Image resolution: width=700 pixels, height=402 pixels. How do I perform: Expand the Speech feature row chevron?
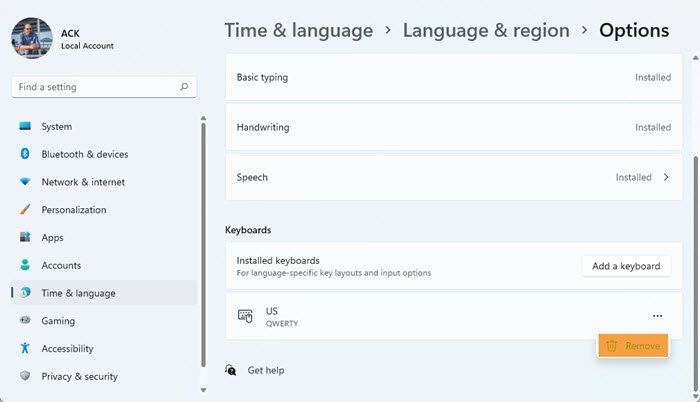click(666, 177)
